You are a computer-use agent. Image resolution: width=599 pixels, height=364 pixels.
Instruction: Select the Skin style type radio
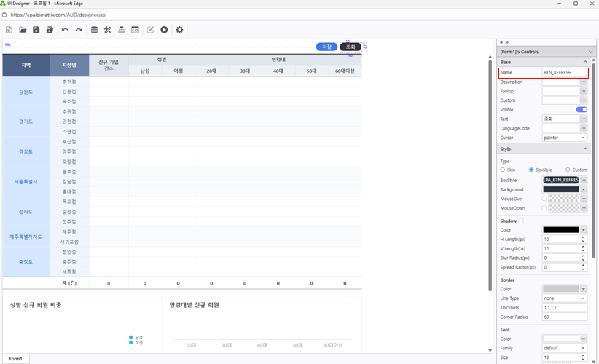503,170
